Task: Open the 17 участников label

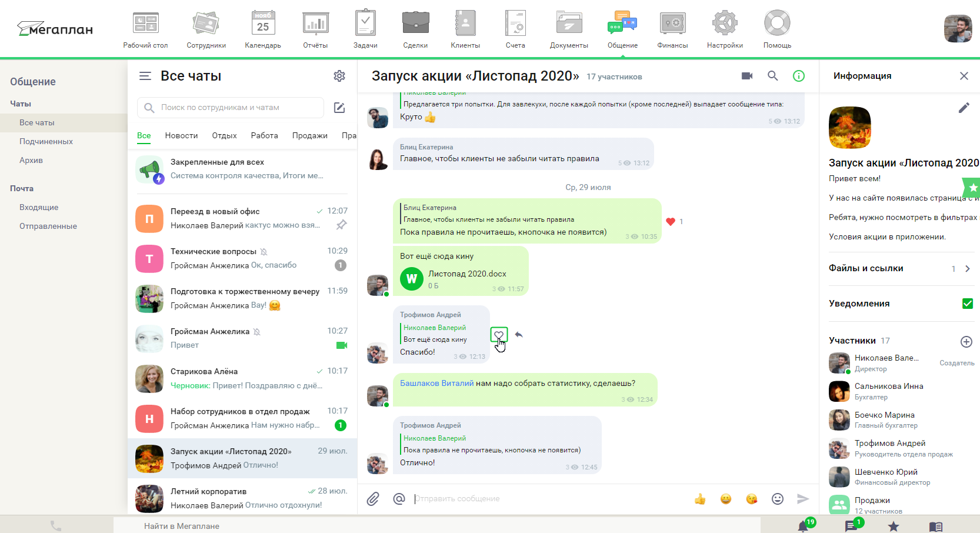Action: point(614,77)
